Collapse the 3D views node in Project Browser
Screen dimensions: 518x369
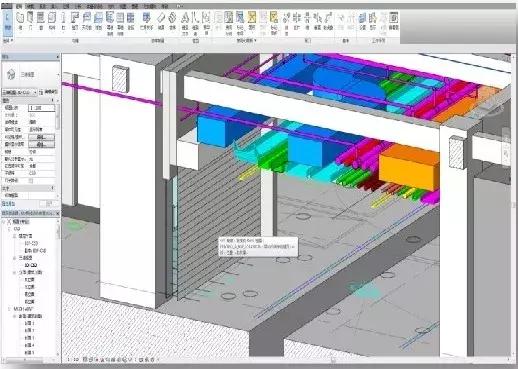point(15,258)
